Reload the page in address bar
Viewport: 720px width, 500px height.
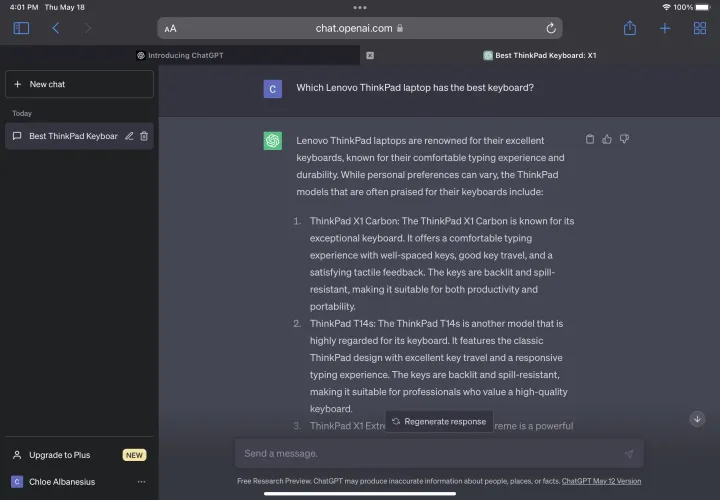[x=551, y=29]
